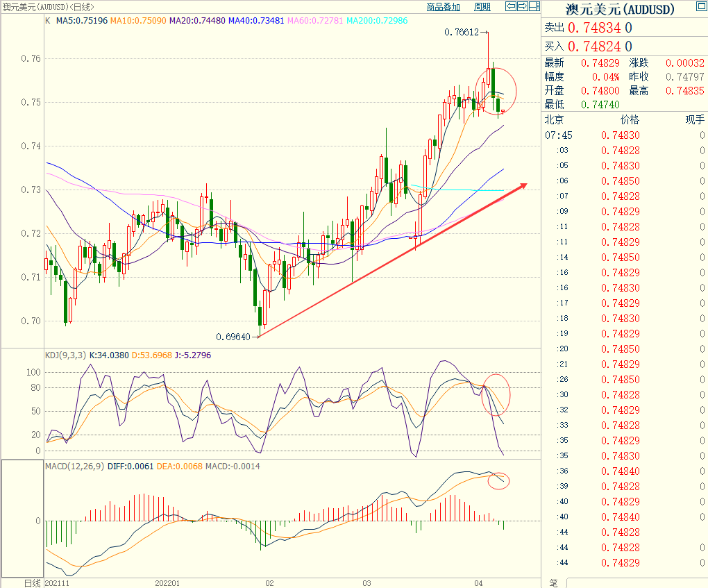Select MA40:0.73481 indicator label
708x588 pixels.
coord(256,21)
